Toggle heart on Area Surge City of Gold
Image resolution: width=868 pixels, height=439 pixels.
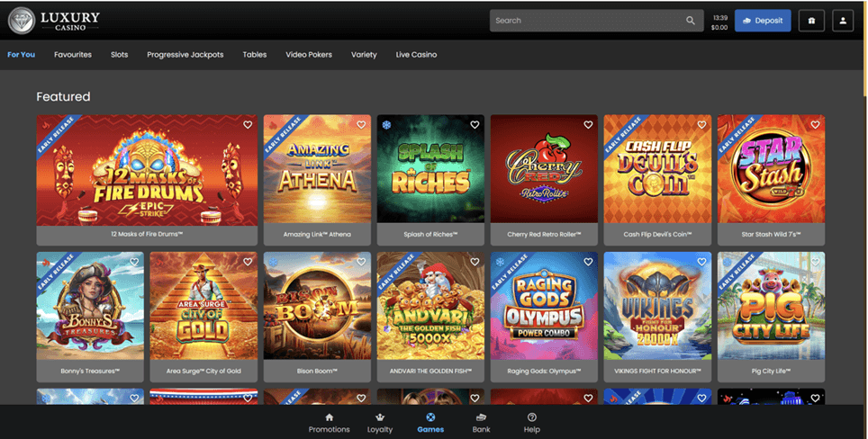(x=248, y=262)
